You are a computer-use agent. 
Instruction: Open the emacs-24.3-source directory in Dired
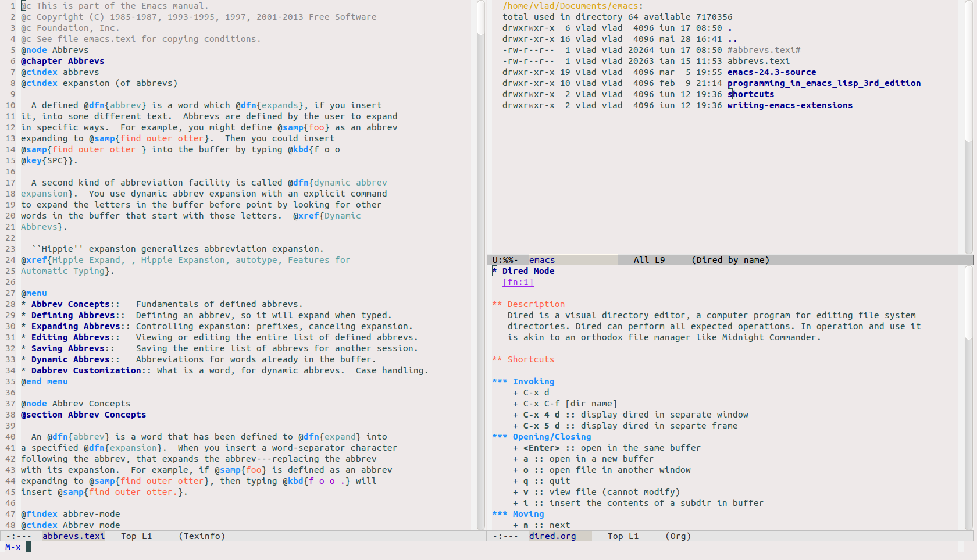pyautogui.click(x=771, y=72)
